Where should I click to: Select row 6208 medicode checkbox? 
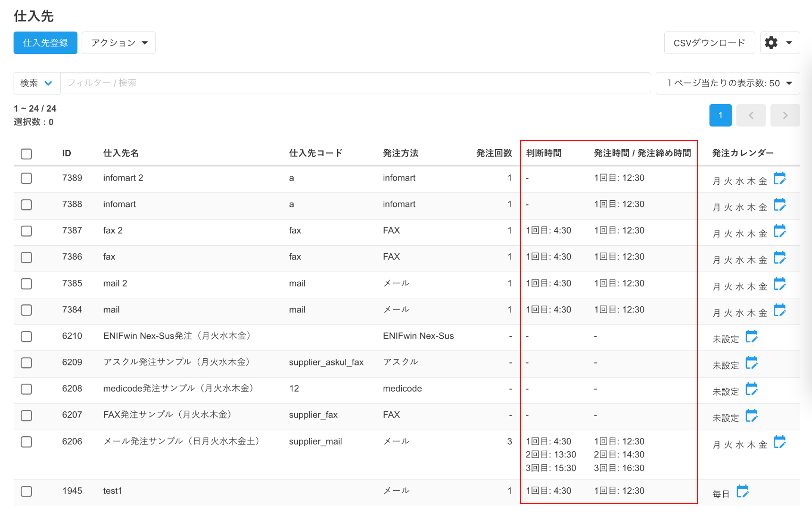[x=26, y=389]
